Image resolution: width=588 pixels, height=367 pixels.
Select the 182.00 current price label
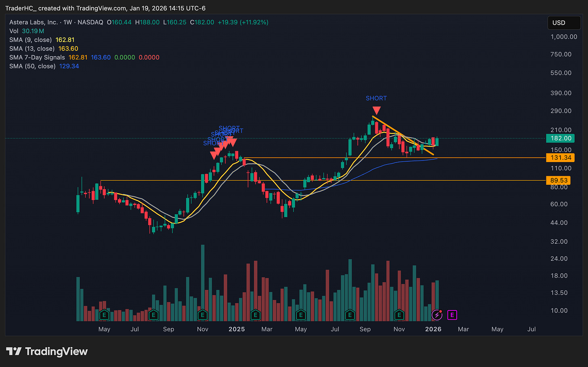click(x=560, y=138)
